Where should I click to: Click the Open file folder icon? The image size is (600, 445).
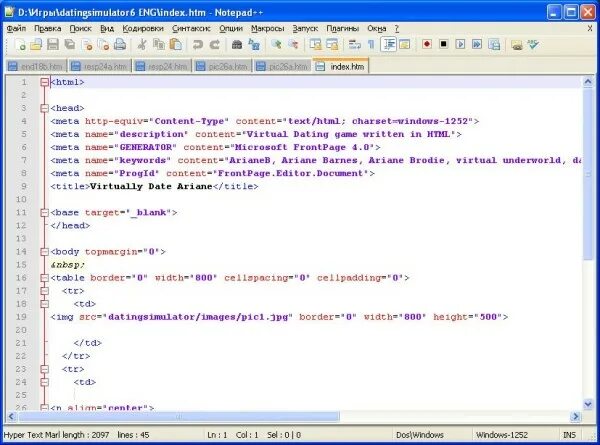(x=36, y=45)
